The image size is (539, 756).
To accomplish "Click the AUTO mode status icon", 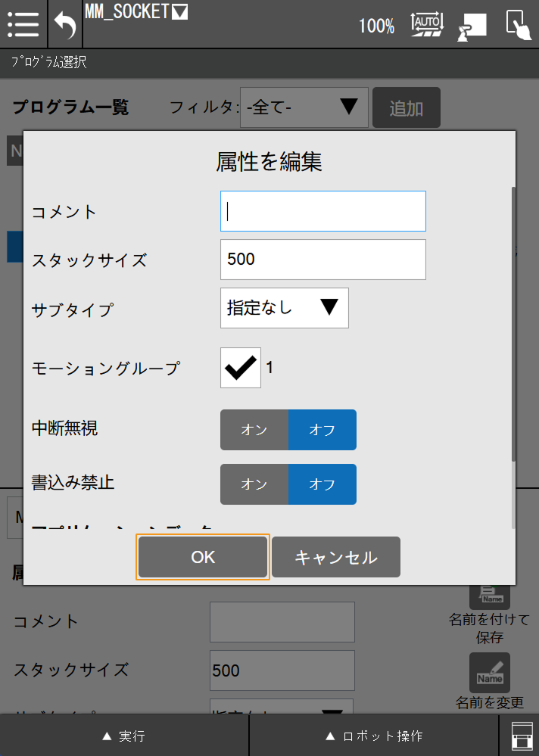I will (427, 25).
